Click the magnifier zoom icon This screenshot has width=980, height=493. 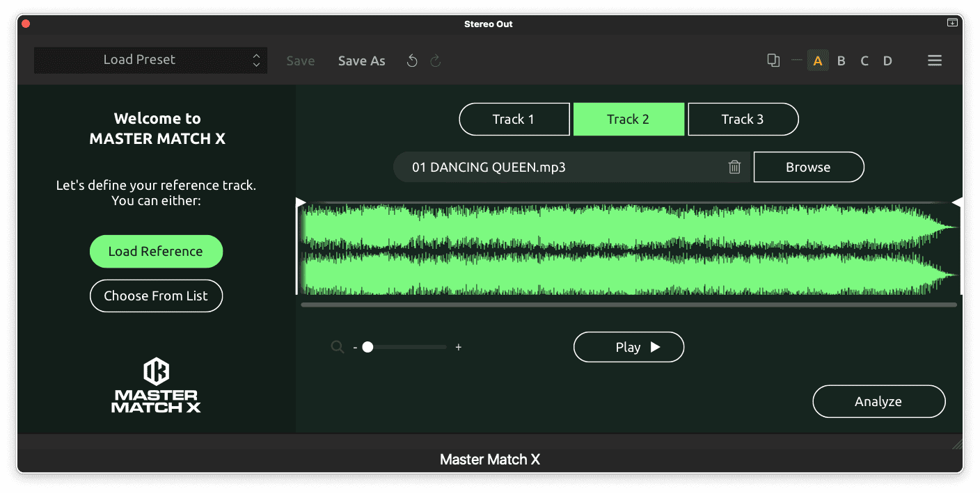tap(337, 347)
